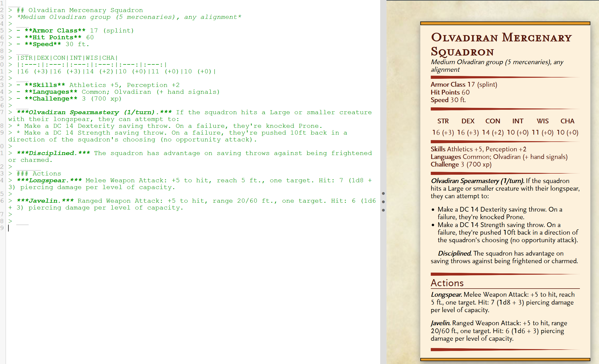
Task: Click the 'Actions' heading in the preview
Action: tap(447, 283)
